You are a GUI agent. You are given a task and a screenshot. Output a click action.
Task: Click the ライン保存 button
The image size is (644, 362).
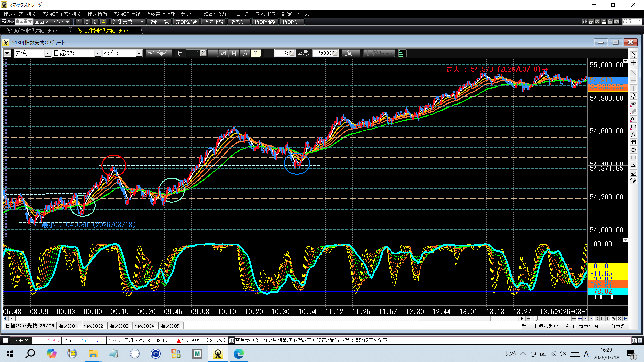pos(159,53)
